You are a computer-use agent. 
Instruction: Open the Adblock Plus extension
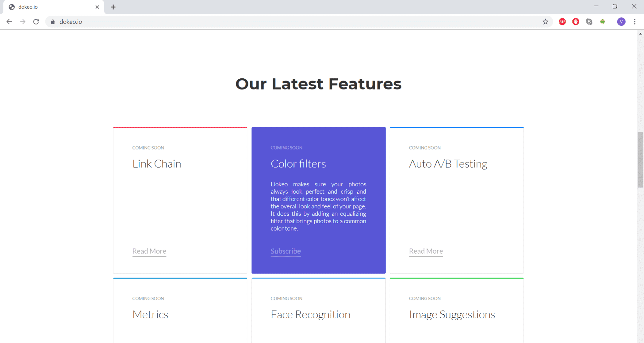tap(562, 22)
